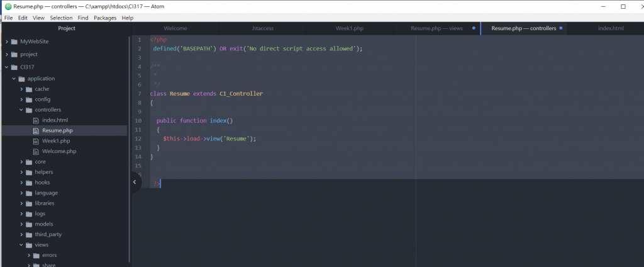Expand the libraries folder chevron
The height and width of the screenshot is (267, 644).
pyautogui.click(x=21, y=203)
